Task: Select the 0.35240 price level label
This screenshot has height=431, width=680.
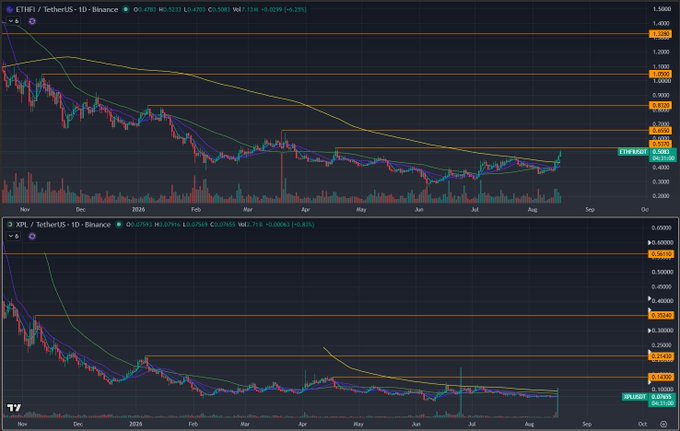Action: 661,316
